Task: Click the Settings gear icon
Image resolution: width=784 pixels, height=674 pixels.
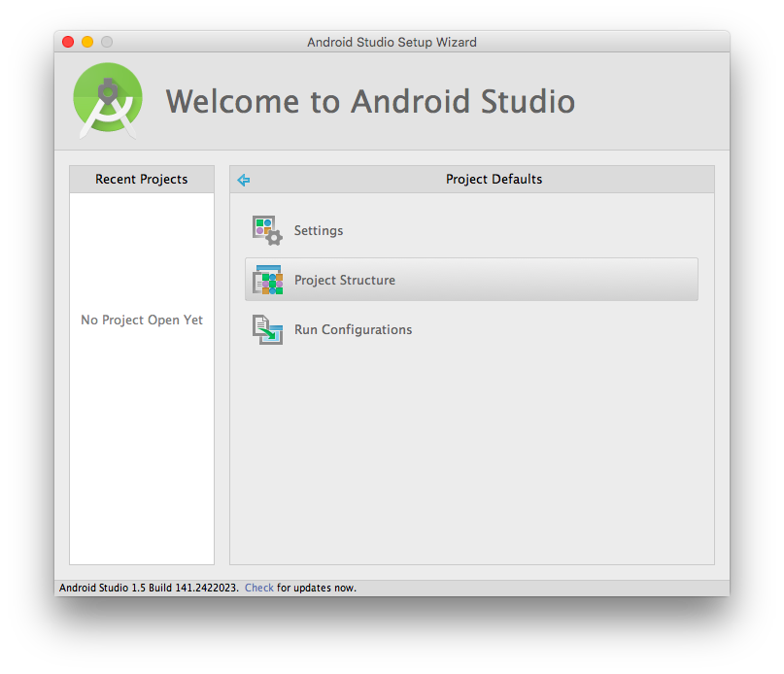Action: click(267, 230)
